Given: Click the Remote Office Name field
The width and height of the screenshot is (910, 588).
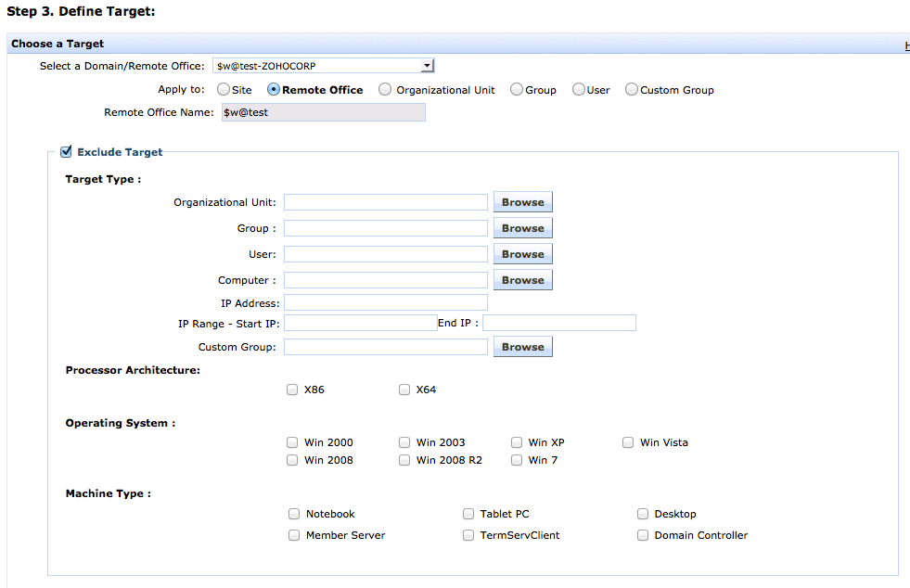Looking at the screenshot, I should (x=323, y=112).
